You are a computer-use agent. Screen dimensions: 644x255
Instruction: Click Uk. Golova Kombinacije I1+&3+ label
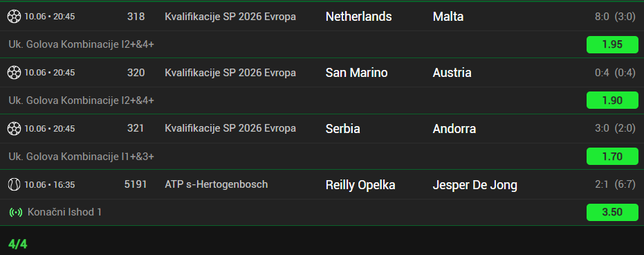click(x=82, y=157)
